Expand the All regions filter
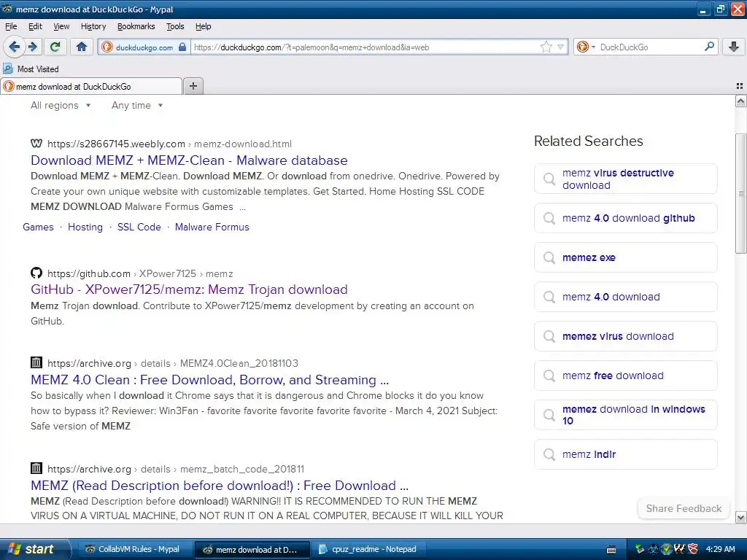The height and width of the screenshot is (560, 747). click(61, 105)
